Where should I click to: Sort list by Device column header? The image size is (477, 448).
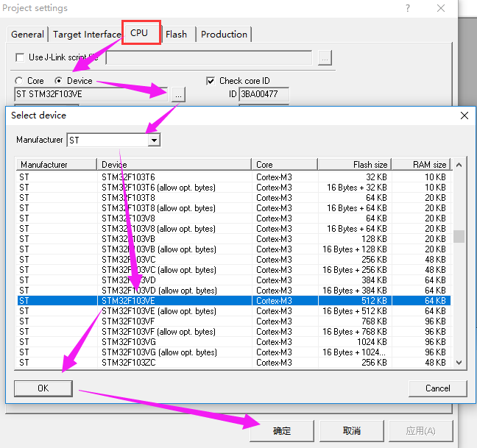pyautogui.click(x=174, y=165)
